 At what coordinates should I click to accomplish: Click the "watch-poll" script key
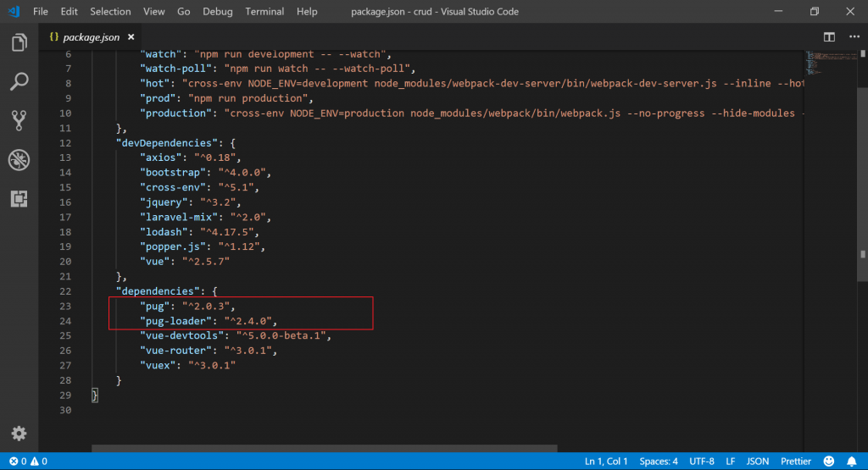click(176, 69)
